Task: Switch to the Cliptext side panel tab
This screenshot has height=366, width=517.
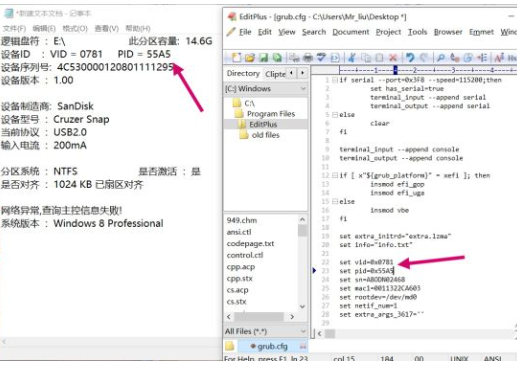Action: [275, 74]
